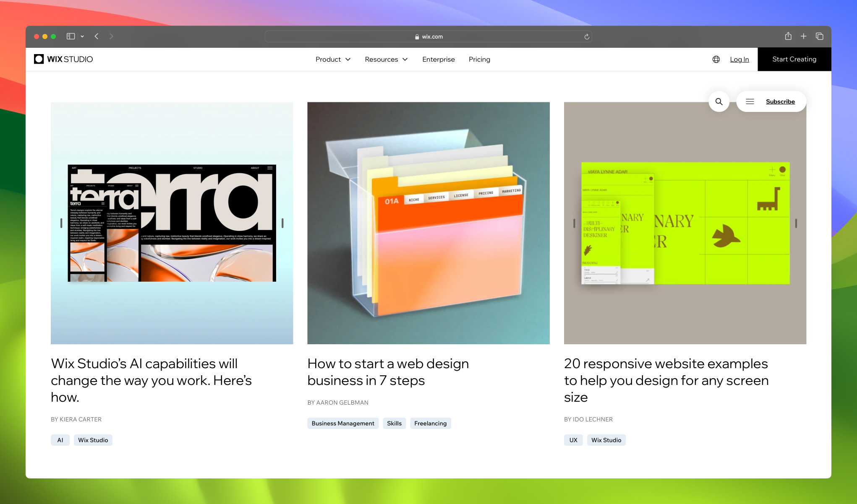
Task: Click the Start Creating button
Action: (794, 59)
